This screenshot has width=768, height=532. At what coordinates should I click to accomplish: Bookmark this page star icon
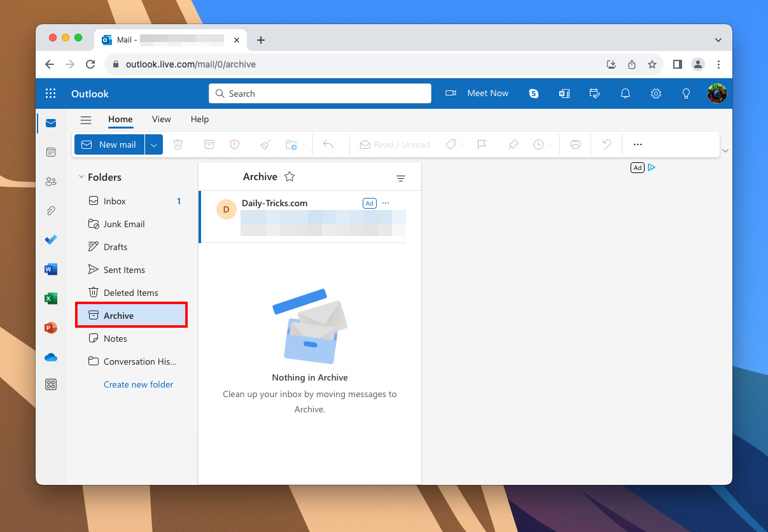tap(652, 64)
